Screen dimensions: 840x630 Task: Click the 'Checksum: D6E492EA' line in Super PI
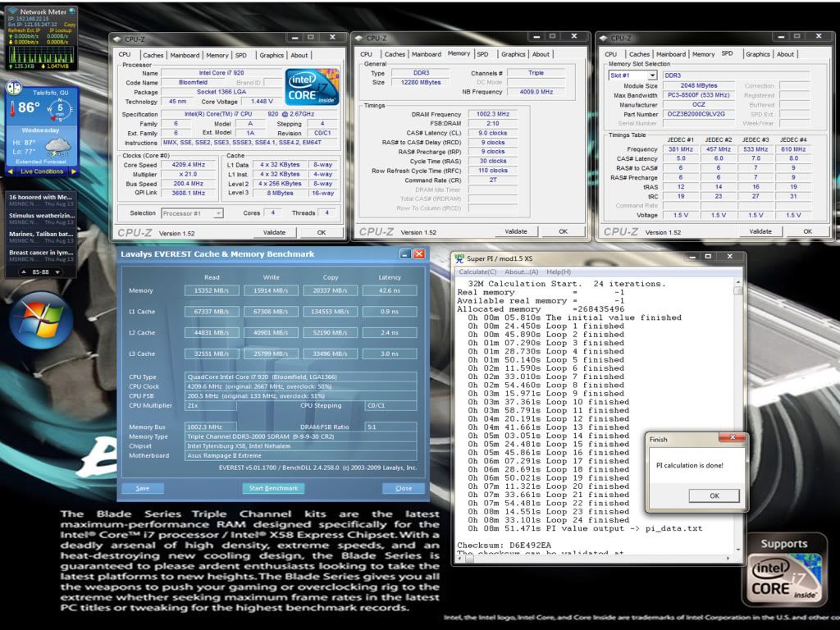[504, 546]
